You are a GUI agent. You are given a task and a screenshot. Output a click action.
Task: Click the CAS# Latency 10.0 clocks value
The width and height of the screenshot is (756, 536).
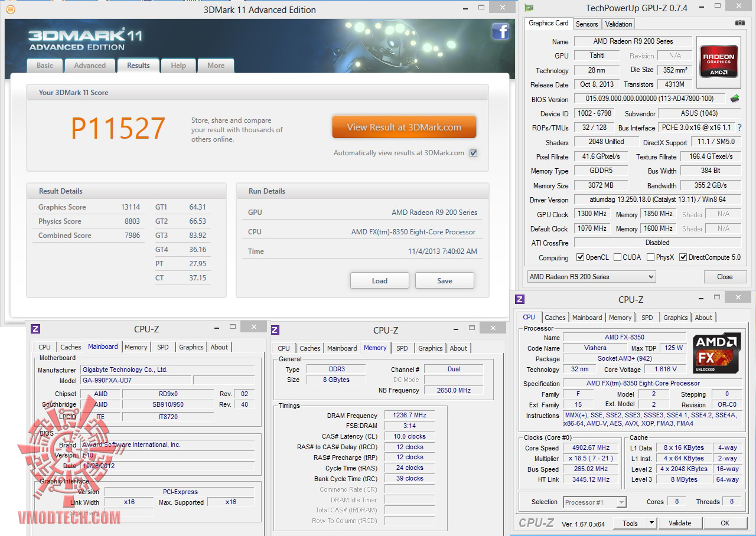pyautogui.click(x=410, y=437)
